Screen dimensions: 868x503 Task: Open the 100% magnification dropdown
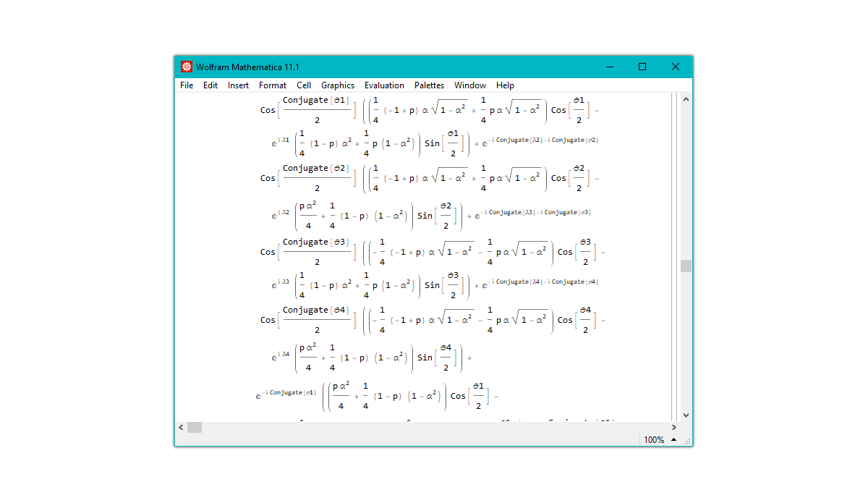tap(674, 440)
